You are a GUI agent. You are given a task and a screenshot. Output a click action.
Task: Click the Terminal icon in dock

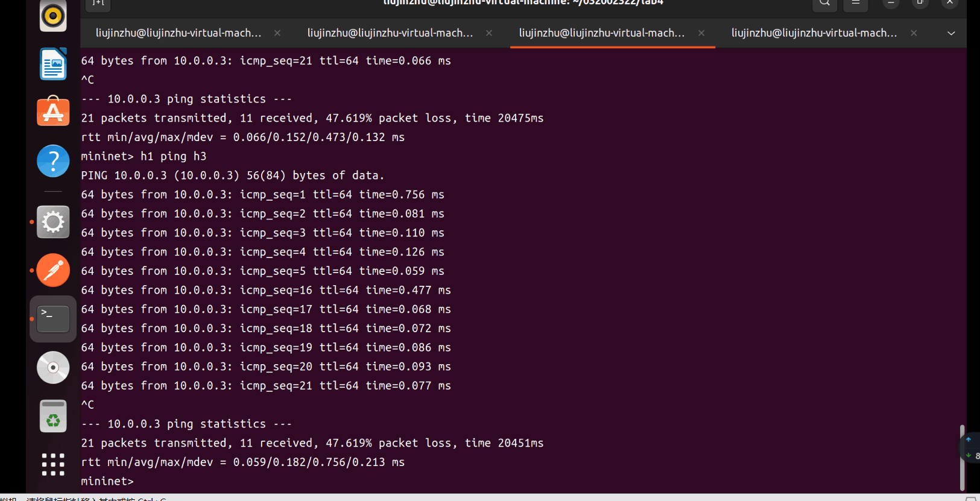(x=53, y=319)
